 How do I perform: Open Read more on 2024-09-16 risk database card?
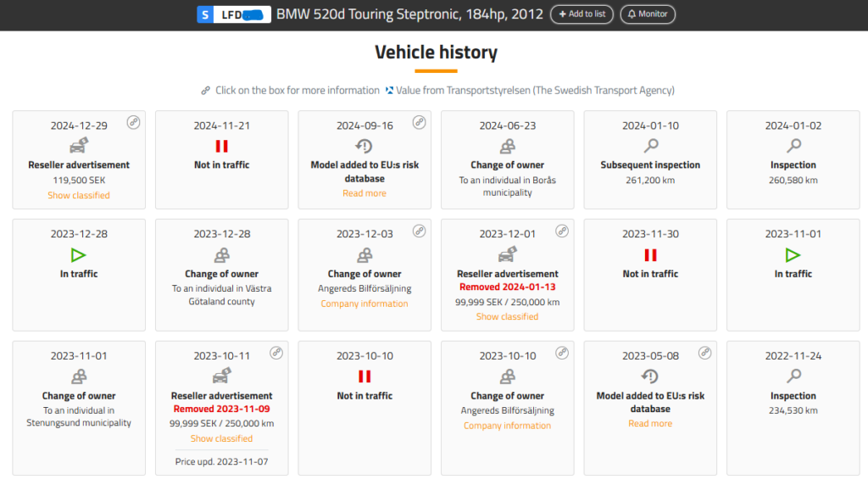364,193
